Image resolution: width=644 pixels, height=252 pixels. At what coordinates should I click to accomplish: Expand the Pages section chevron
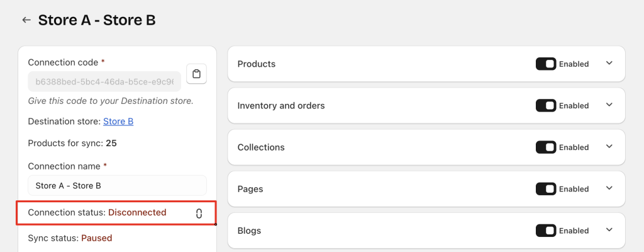tap(608, 188)
